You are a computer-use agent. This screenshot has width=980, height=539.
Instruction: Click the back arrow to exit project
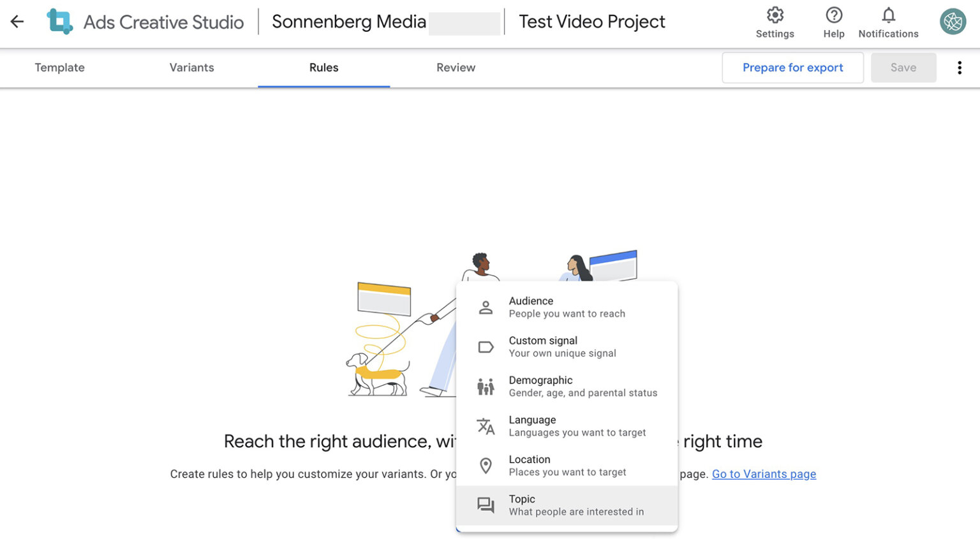pyautogui.click(x=17, y=21)
